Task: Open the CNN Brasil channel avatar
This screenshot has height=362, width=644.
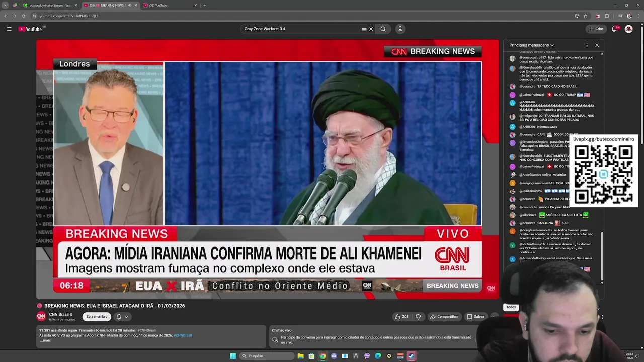Action: tap(41, 316)
